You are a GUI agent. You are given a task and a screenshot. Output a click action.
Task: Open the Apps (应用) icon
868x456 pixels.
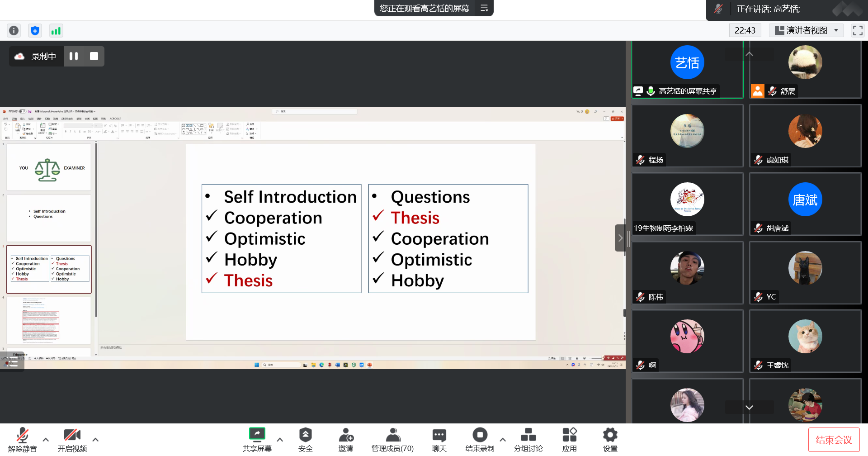pos(569,439)
